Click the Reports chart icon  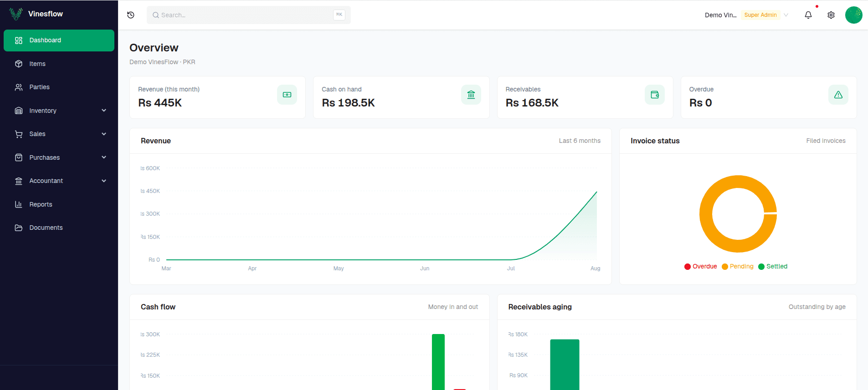19,204
